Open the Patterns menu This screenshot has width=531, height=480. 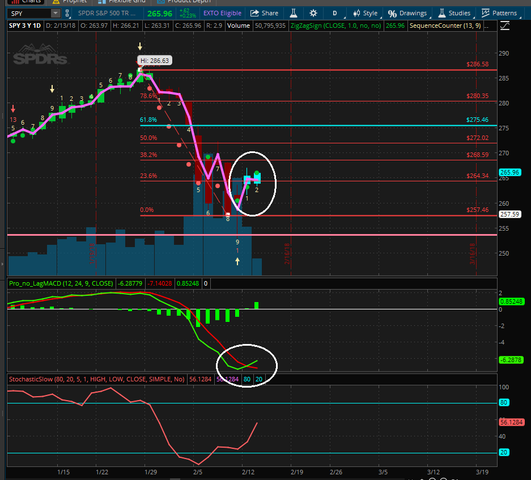click(x=499, y=14)
